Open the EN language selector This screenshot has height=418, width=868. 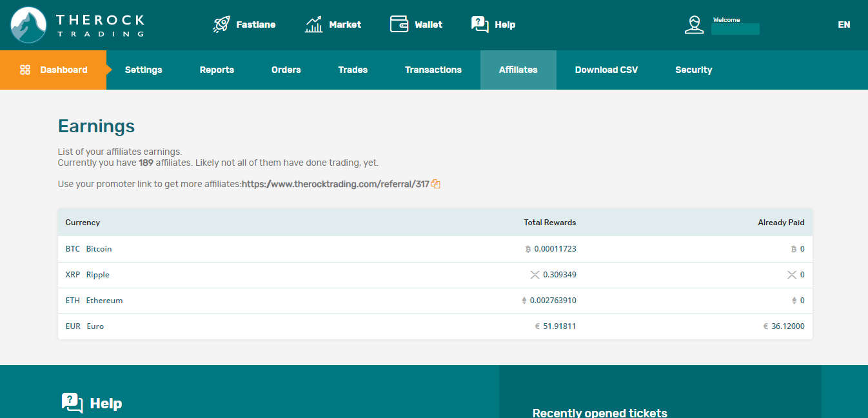click(x=843, y=25)
